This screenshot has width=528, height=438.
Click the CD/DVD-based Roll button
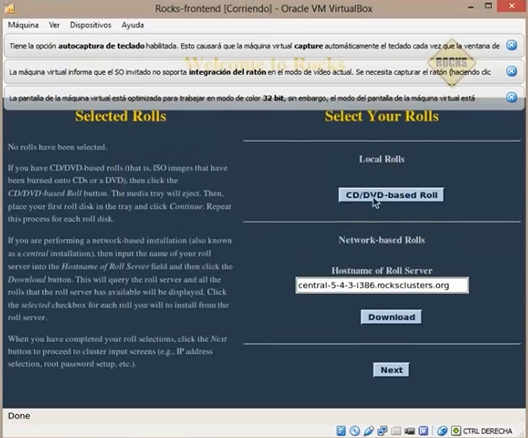[x=391, y=195]
